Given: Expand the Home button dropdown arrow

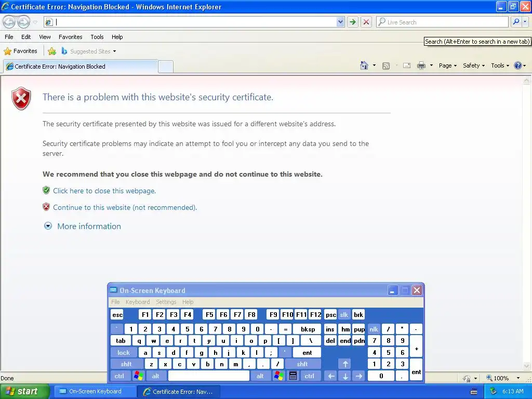Looking at the screenshot, I should point(374,65).
